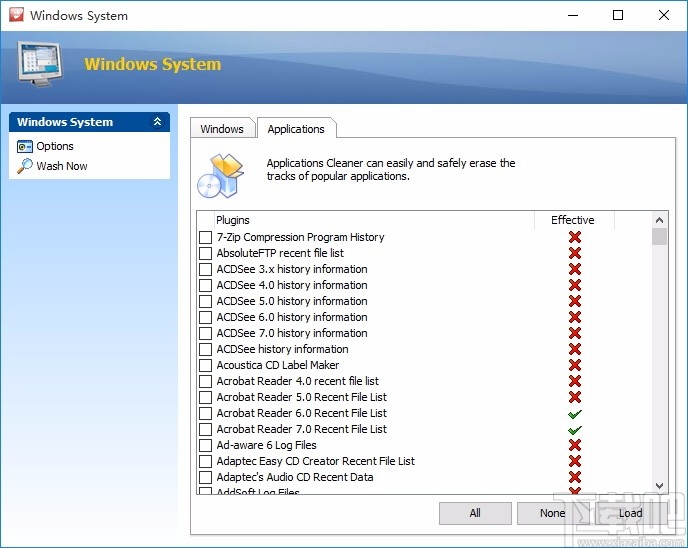
Task: Click red X for Acrobat Reader 5.0 row
Action: (575, 397)
